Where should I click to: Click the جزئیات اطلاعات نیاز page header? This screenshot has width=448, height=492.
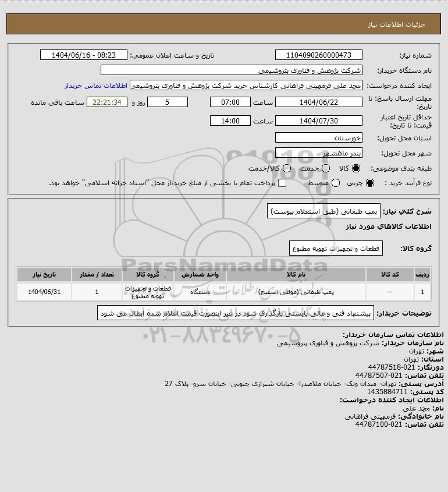click(397, 24)
